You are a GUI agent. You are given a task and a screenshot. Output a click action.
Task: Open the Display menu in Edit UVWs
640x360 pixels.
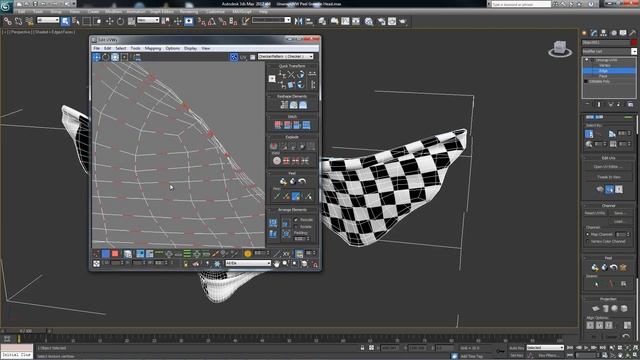[x=190, y=49]
